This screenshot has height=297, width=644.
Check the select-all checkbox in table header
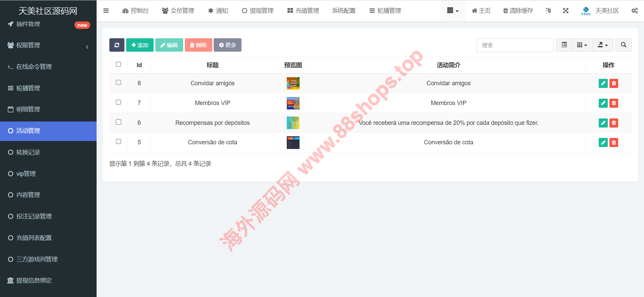pos(118,64)
